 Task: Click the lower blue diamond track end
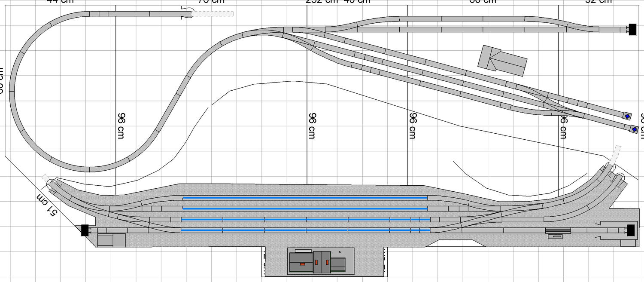(x=635, y=129)
